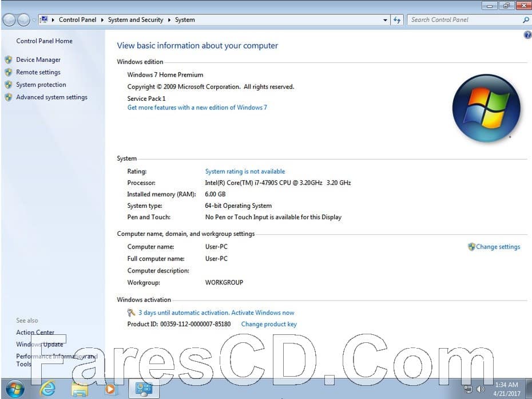Open Windows Update under See also

click(39, 344)
